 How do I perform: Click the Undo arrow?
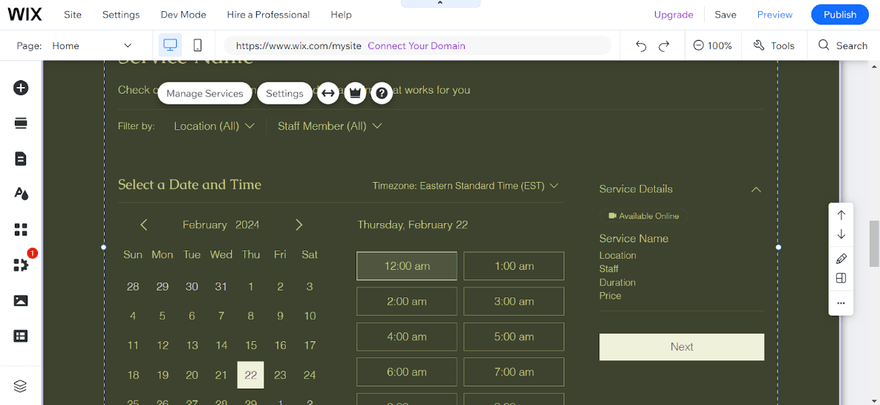coord(641,46)
